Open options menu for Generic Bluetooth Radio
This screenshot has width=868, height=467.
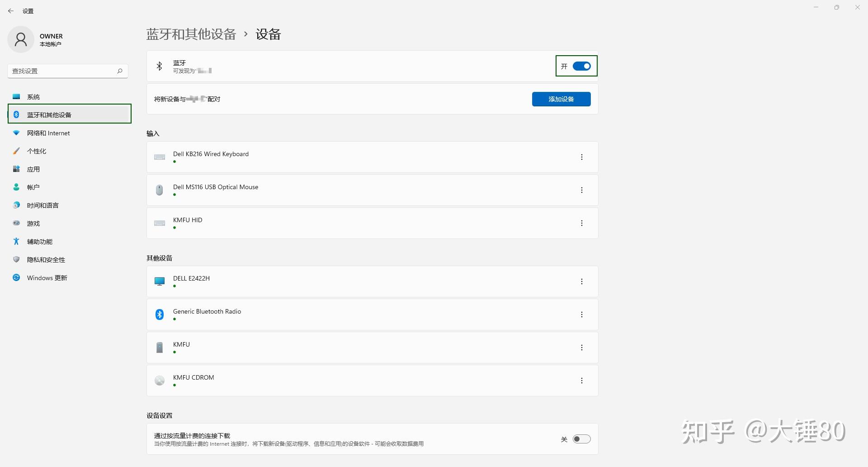pos(582,314)
